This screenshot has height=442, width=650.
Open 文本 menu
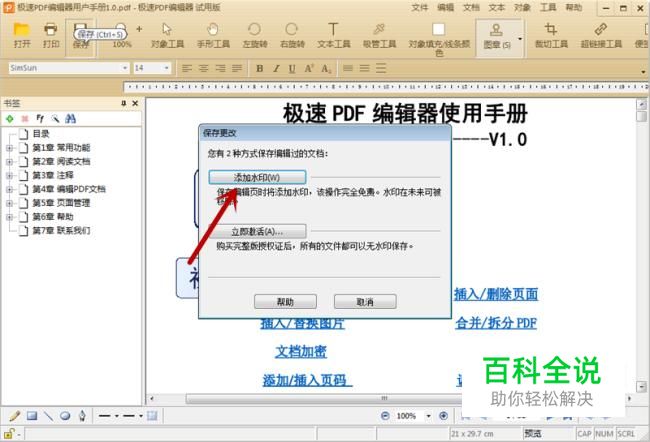tap(497, 7)
